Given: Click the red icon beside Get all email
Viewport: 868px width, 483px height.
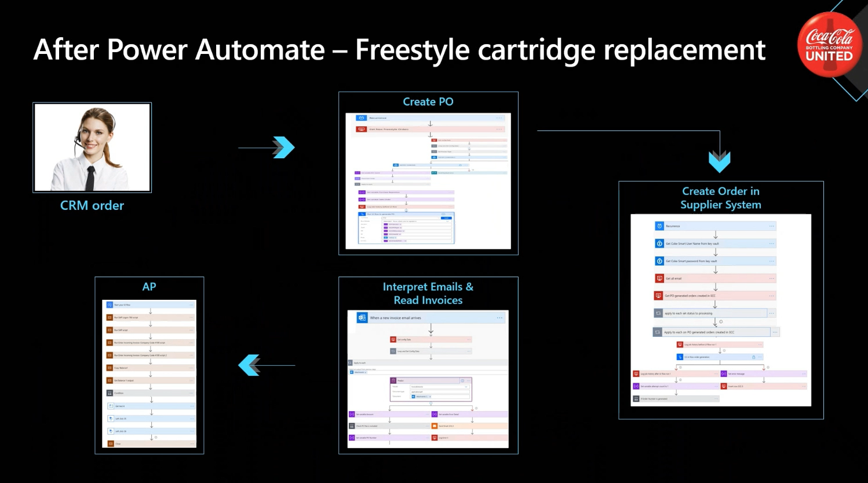Looking at the screenshot, I should point(659,278).
